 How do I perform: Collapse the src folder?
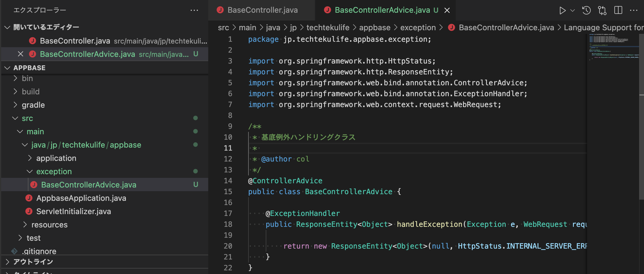coord(105,118)
